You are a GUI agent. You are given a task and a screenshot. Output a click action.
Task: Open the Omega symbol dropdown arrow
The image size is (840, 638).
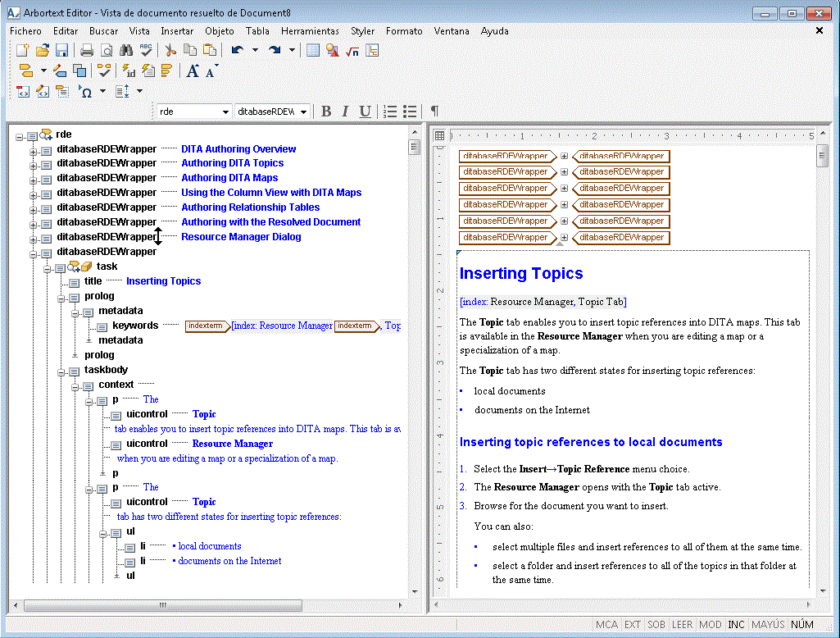(x=103, y=92)
